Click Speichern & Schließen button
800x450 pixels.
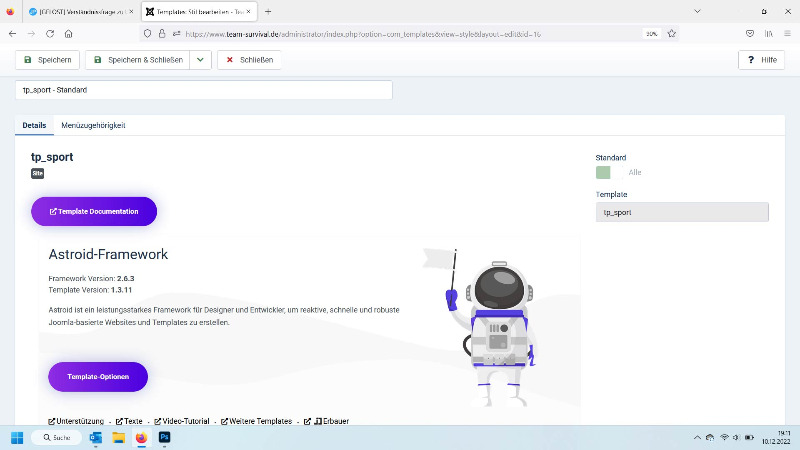point(138,60)
